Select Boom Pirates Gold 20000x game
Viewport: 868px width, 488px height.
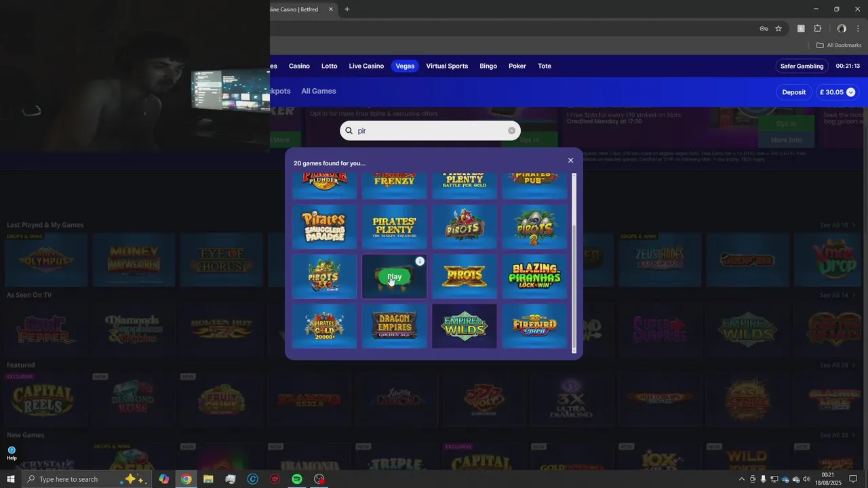(x=324, y=326)
